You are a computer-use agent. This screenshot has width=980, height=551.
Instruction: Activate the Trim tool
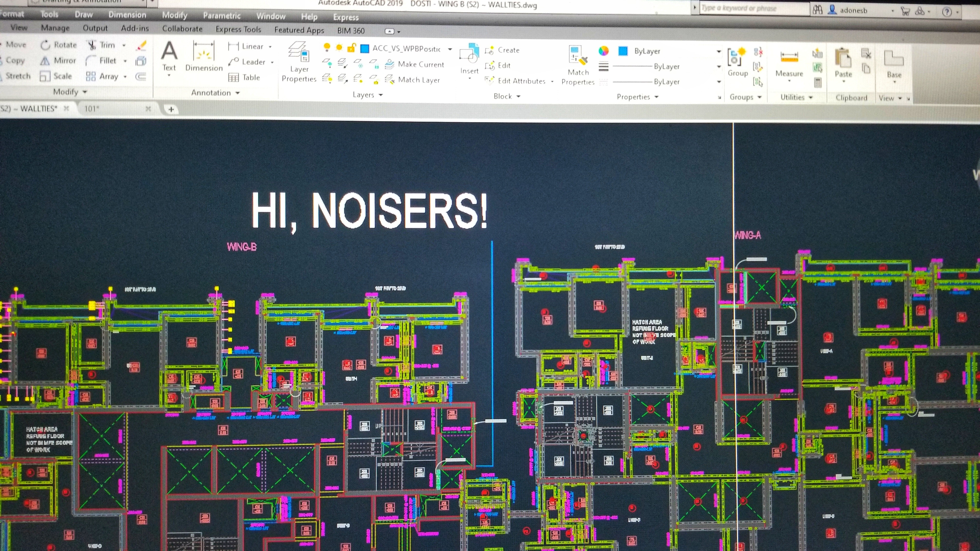click(x=102, y=45)
